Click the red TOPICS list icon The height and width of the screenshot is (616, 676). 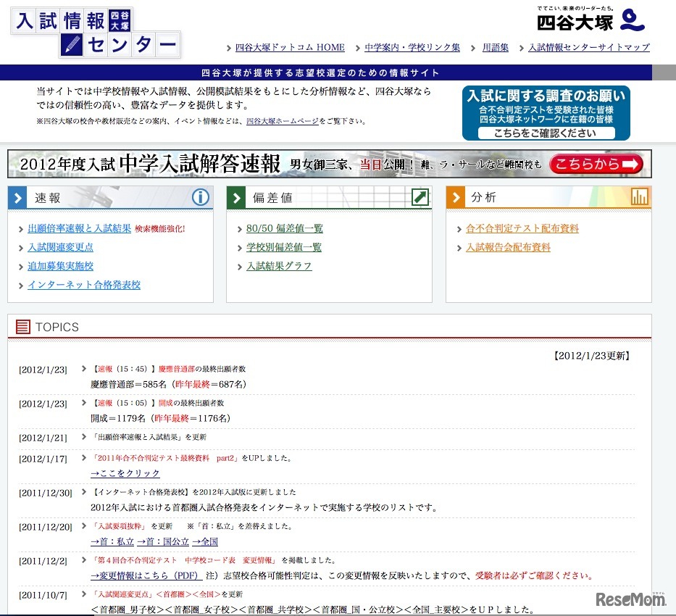23,328
